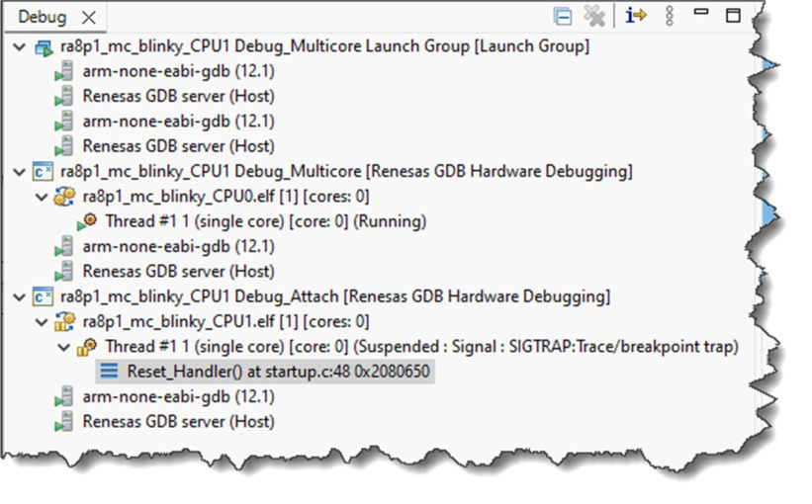Minimize the Debug view panel
Image resolution: width=812 pixels, height=504 pixels.
click(701, 12)
